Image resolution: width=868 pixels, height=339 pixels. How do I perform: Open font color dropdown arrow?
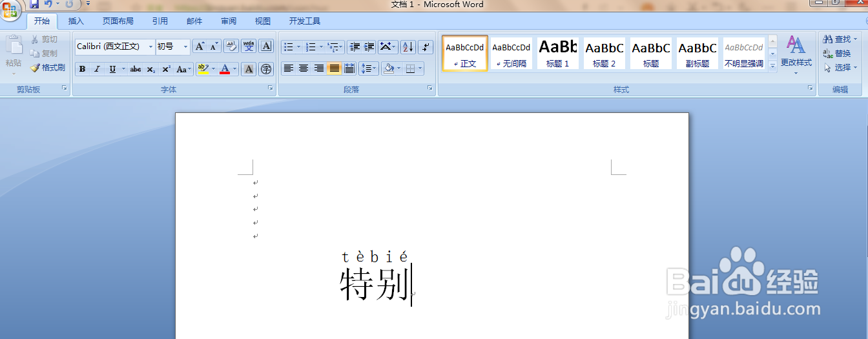[x=234, y=69]
